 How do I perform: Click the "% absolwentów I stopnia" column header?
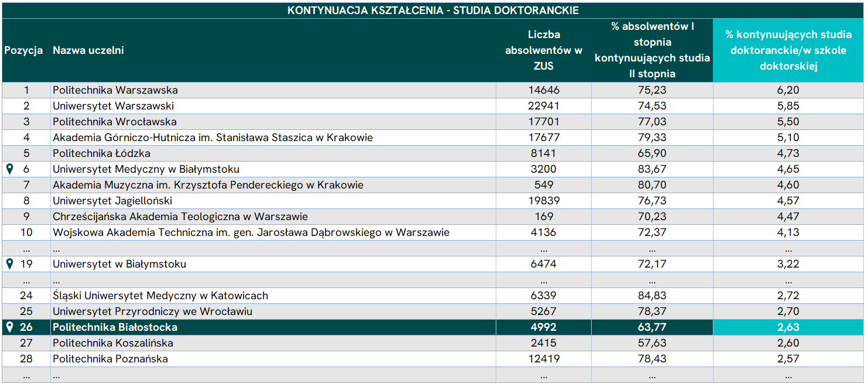pos(652,50)
